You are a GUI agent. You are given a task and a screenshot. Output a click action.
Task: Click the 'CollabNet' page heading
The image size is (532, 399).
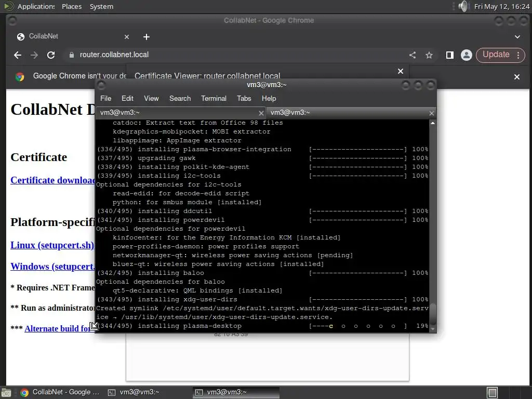pos(52,110)
